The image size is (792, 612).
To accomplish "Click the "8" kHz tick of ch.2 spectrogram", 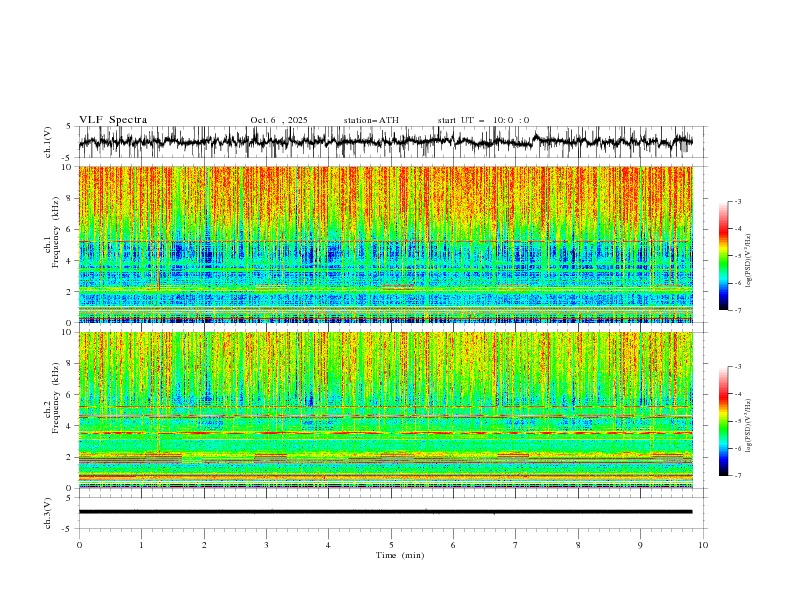I will (70, 364).
